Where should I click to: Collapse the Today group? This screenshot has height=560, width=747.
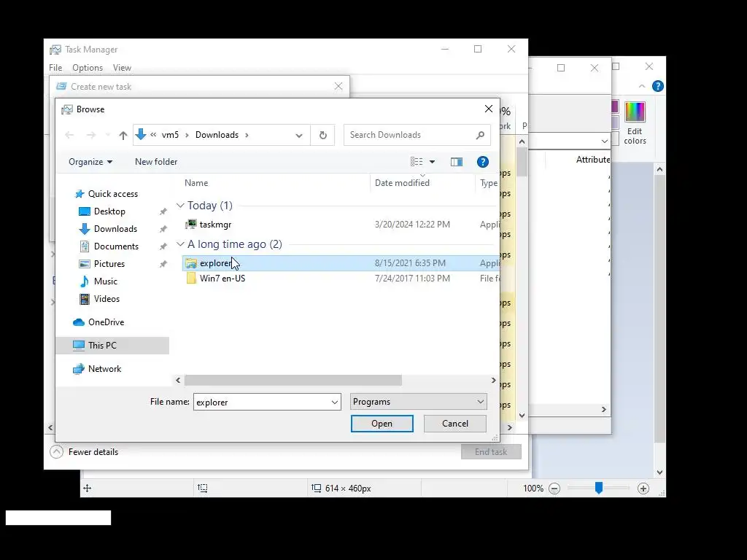point(180,206)
